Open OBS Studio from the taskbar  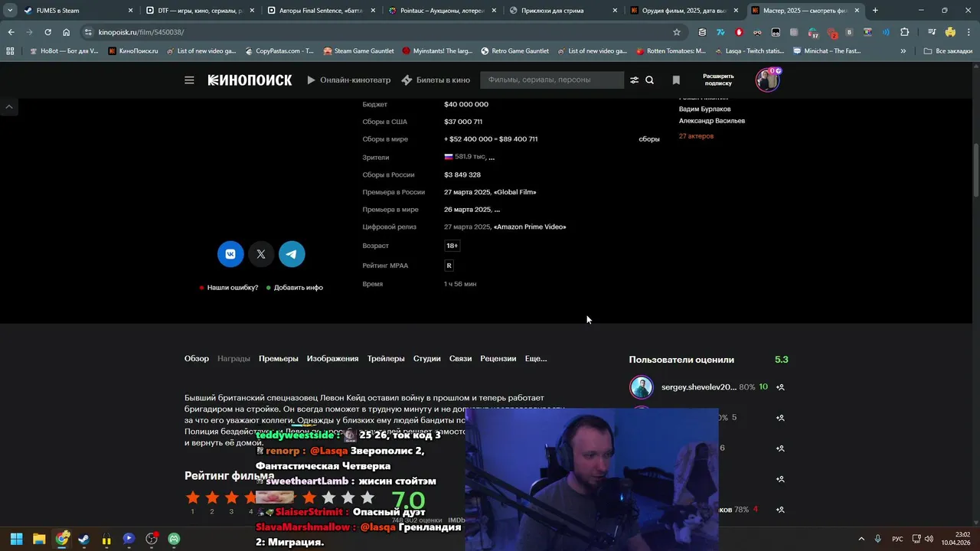tap(152, 539)
